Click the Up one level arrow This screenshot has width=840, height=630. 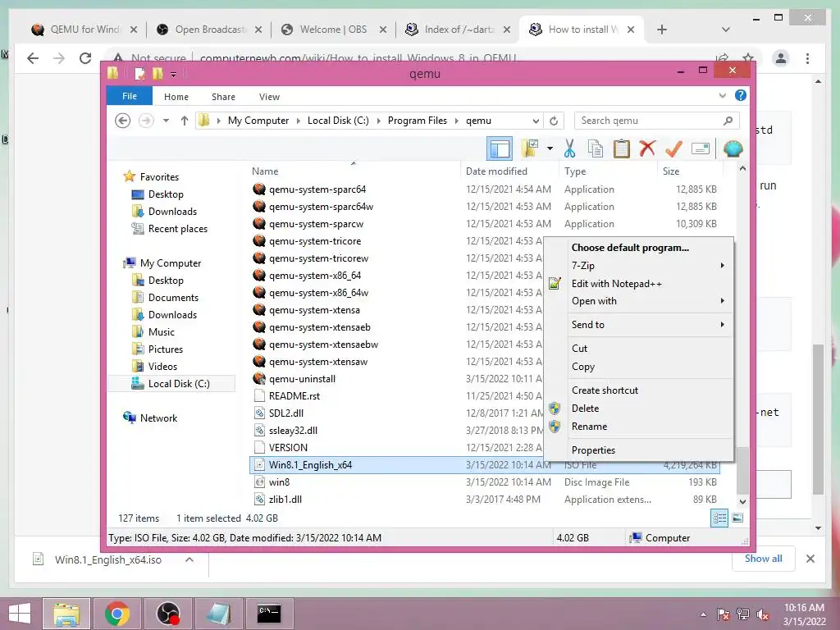click(185, 121)
